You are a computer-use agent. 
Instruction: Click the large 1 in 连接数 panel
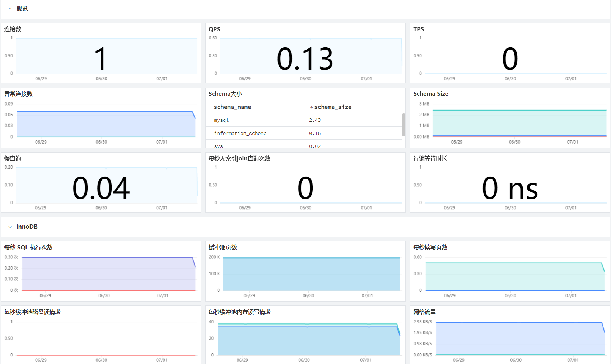(x=101, y=59)
